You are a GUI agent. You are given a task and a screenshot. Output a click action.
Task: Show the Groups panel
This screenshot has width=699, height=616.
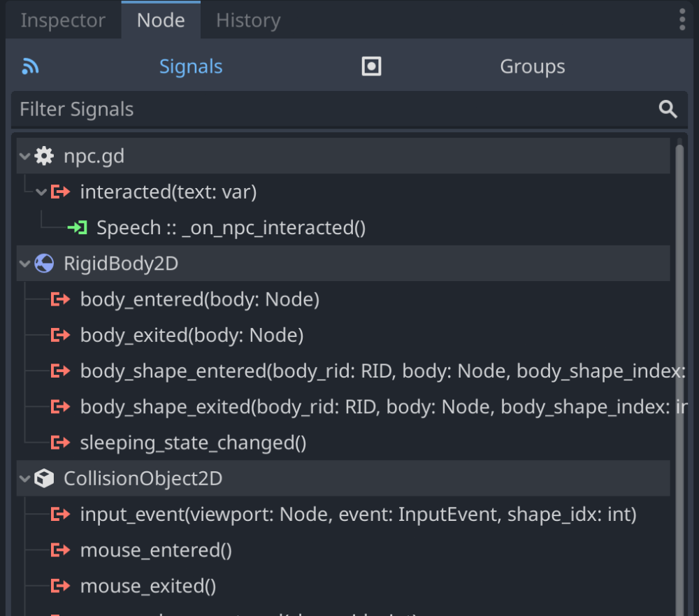point(532,66)
